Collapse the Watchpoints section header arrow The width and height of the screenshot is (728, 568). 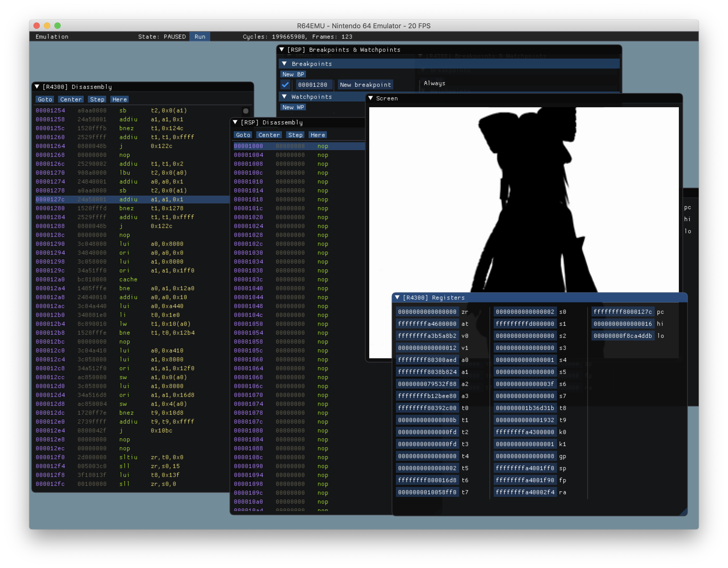point(284,97)
